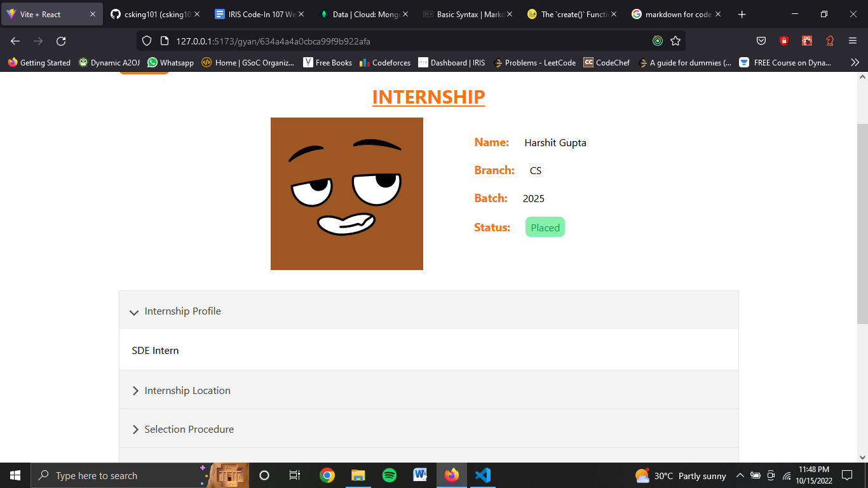Screen dimensions: 868x488
Task: Launch Google Chrome from the taskbar
Action: pyautogui.click(x=327, y=475)
